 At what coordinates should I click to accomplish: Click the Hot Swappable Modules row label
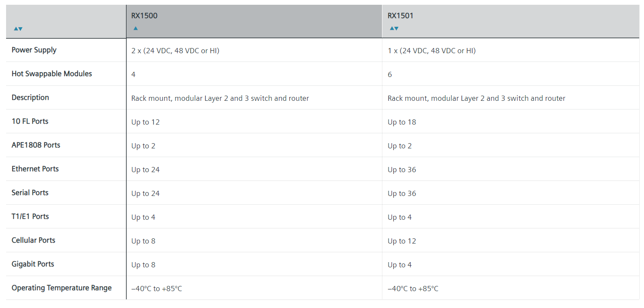pyautogui.click(x=52, y=74)
